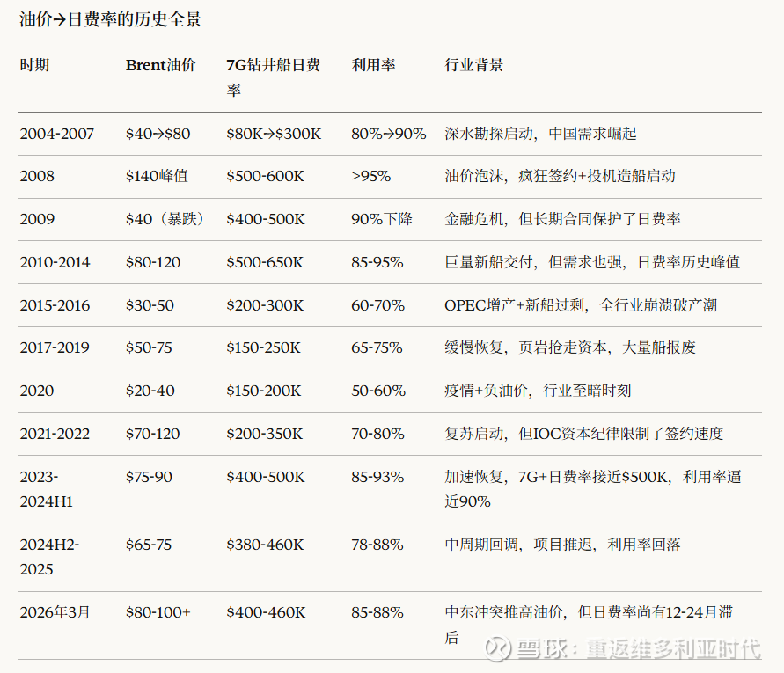Select the 70-80% utilization cell
This screenshot has height=673, width=784.
click(378, 434)
